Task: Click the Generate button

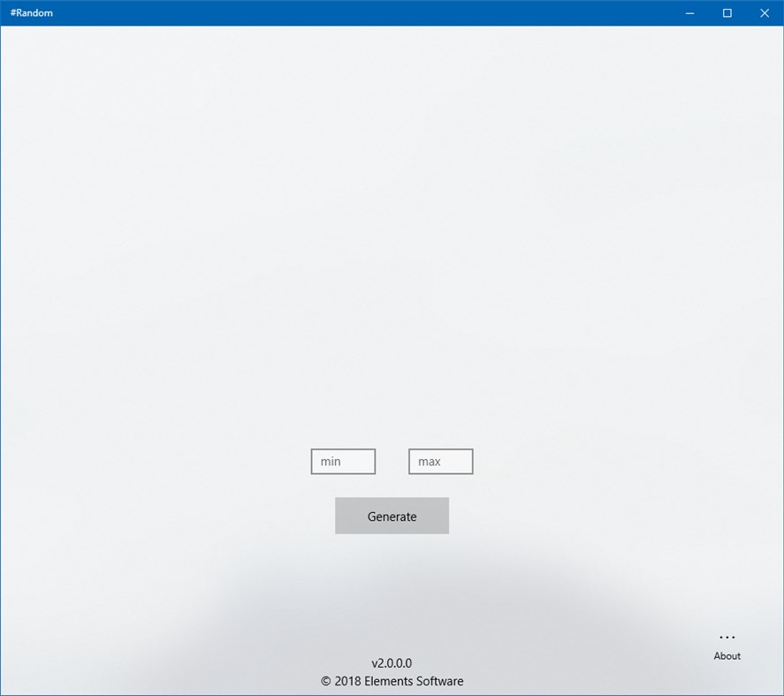Action: point(392,516)
